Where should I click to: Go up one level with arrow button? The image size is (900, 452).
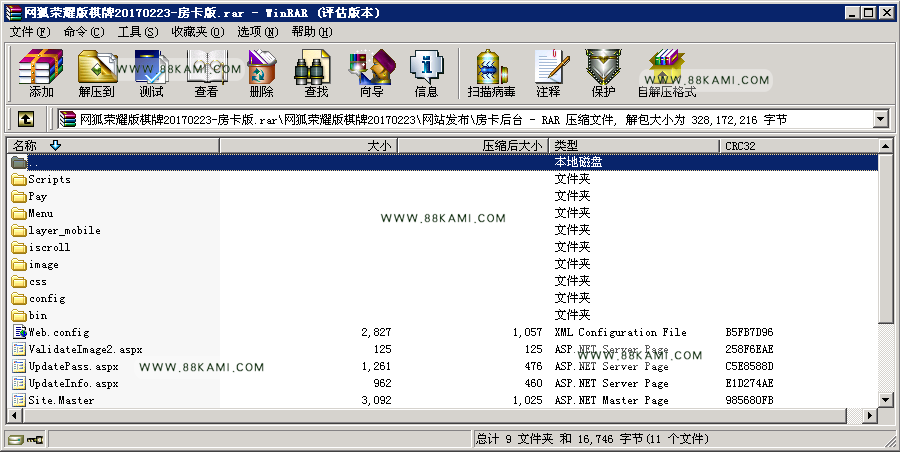(x=25, y=119)
